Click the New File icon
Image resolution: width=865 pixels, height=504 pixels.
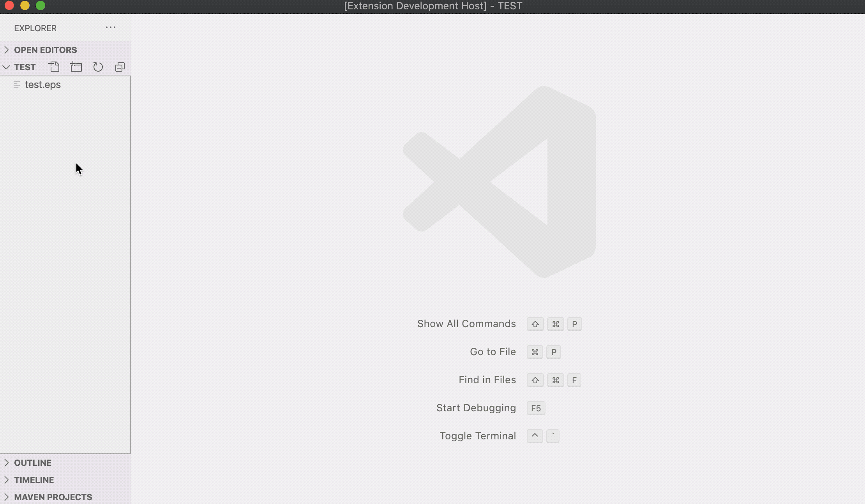tap(55, 67)
